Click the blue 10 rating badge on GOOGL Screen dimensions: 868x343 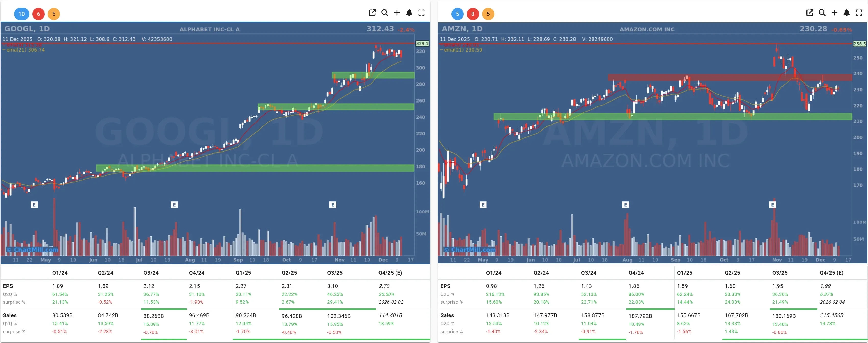(21, 14)
